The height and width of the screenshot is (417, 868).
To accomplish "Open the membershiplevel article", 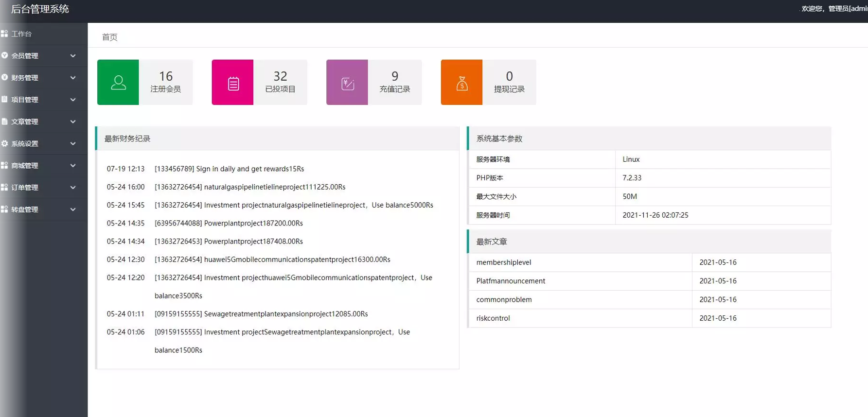I will click(x=503, y=262).
